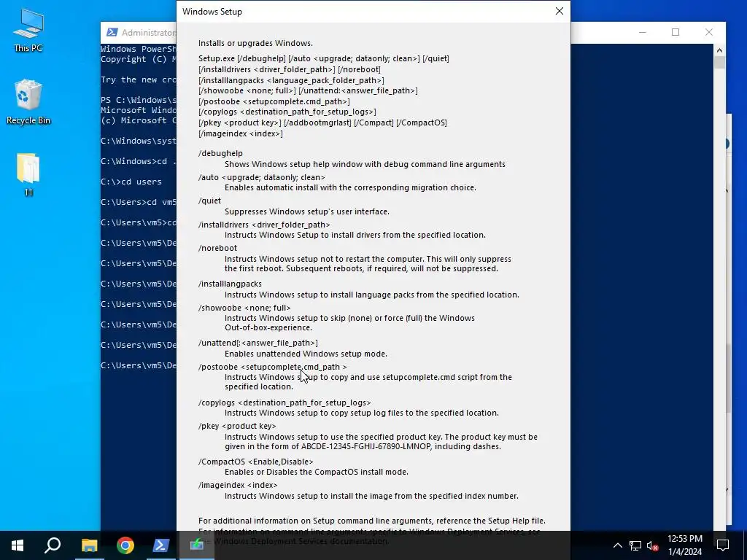Click PowerShell scrollbar up arrow
This screenshot has height=560, width=747.
click(719, 50)
